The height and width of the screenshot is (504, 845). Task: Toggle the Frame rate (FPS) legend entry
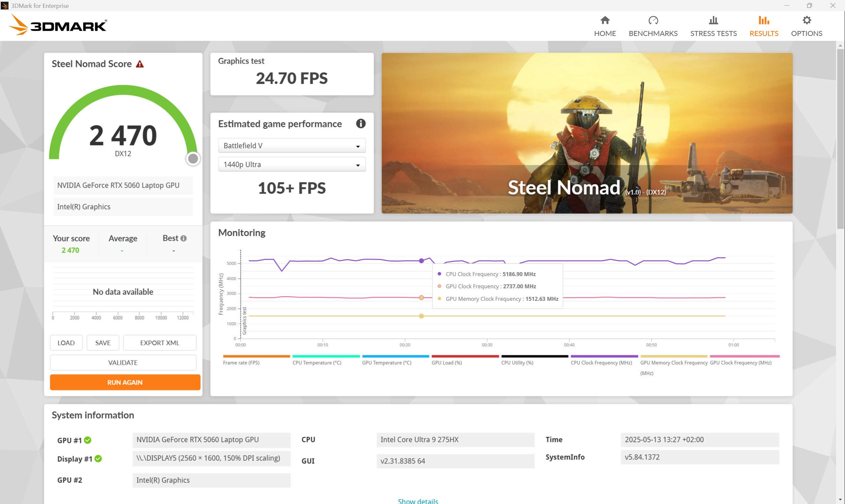(241, 362)
